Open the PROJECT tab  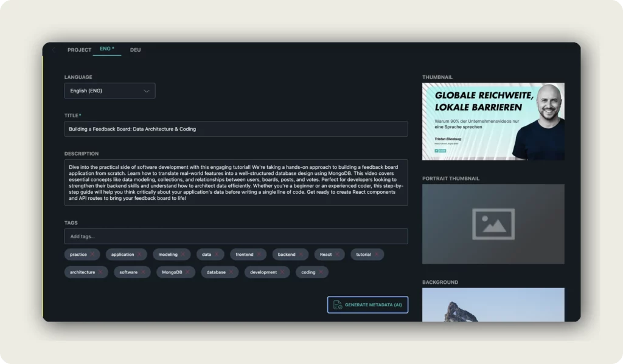pyautogui.click(x=80, y=50)
